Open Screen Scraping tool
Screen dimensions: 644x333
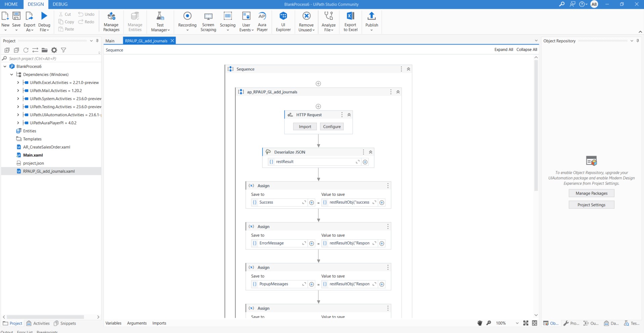[208, 22]
